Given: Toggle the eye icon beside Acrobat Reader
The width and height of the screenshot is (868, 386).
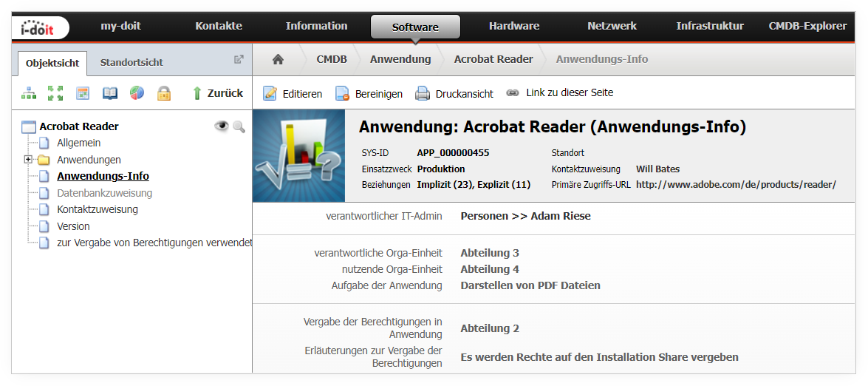Looking at the screenshot, I should (222, 126).
